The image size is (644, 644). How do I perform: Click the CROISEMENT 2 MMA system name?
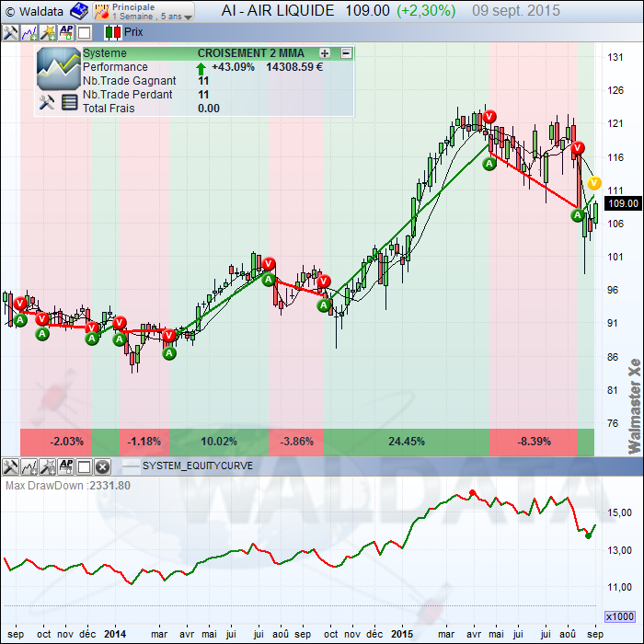coord(251,53)
